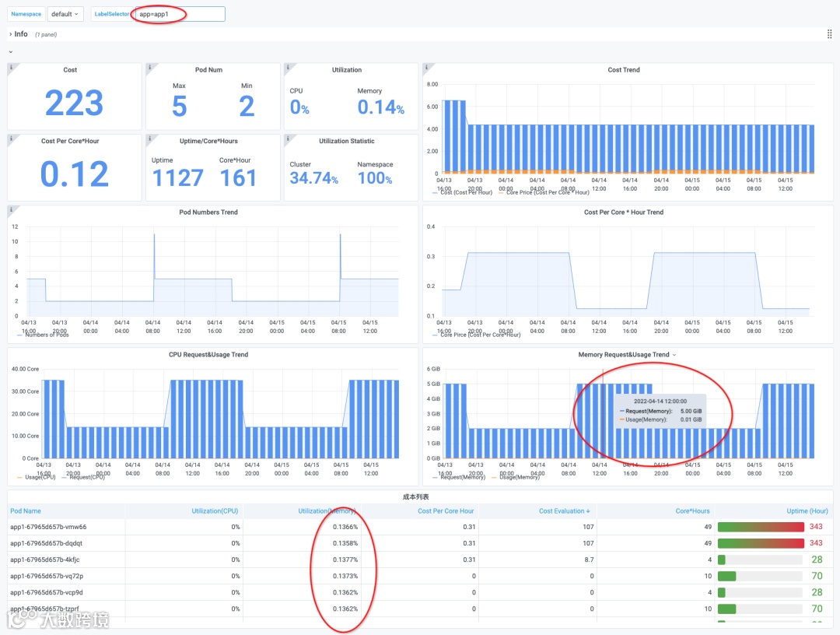840x635 pixels.
Task: Sort table by Pod Name header
Action: coord(26,511)
